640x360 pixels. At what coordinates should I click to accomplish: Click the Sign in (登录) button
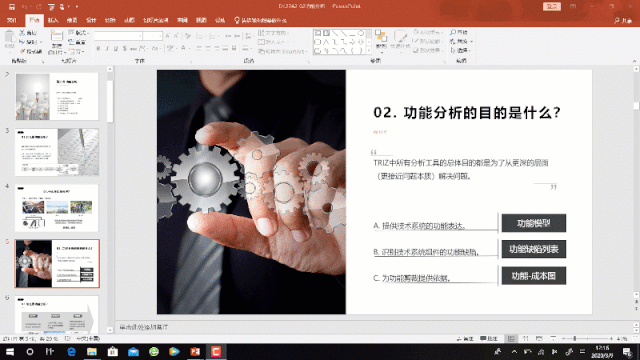pos(552,6)
